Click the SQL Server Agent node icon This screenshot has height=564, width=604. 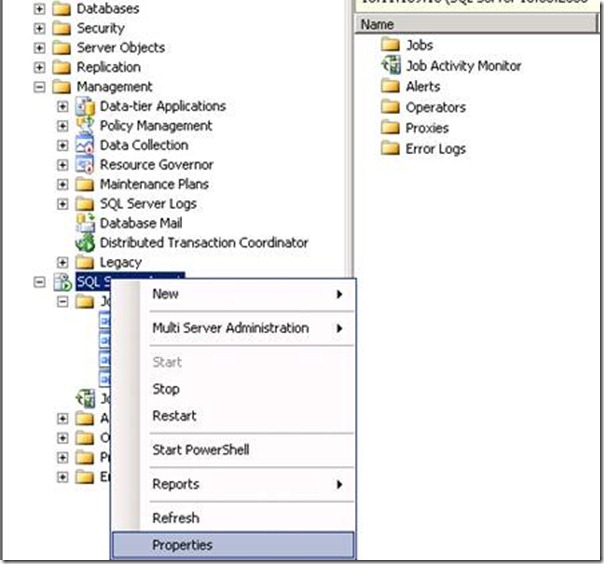tap(62, 282)
